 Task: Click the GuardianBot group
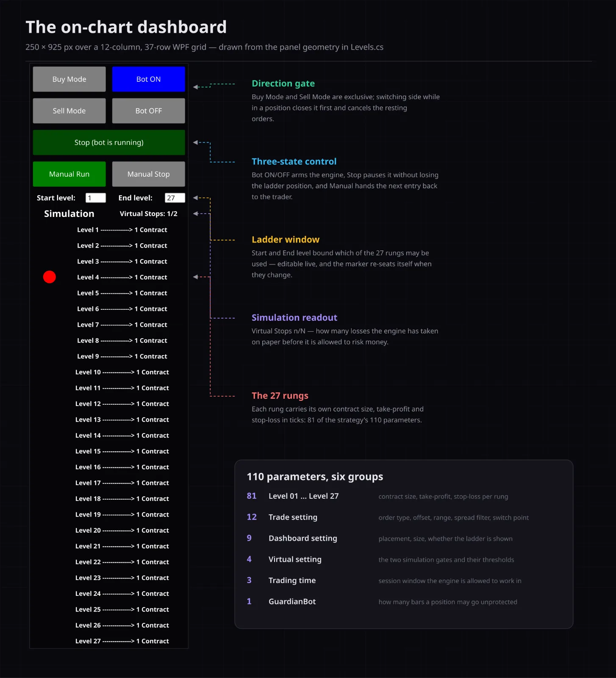292,602
